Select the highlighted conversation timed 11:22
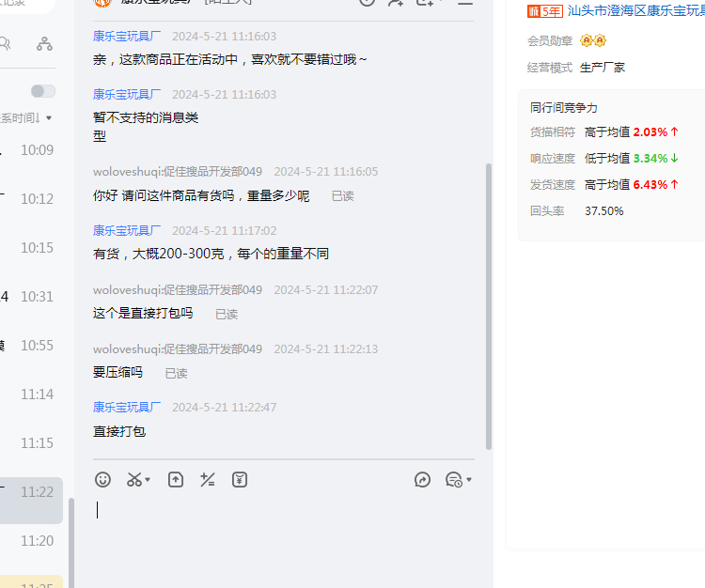The height and width of the screenshot is (588, 705). click(x=31, y=501)
